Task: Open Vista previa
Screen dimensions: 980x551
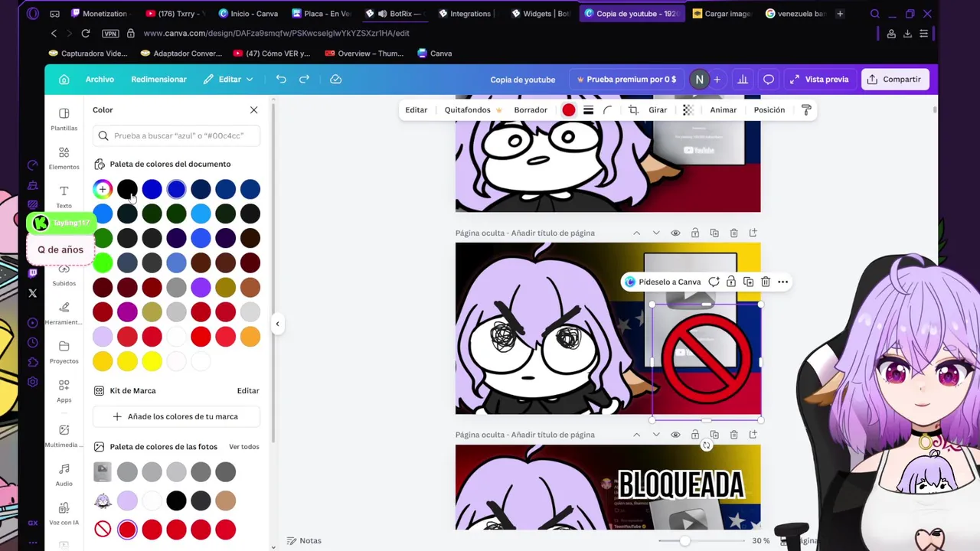Action: 819,80
